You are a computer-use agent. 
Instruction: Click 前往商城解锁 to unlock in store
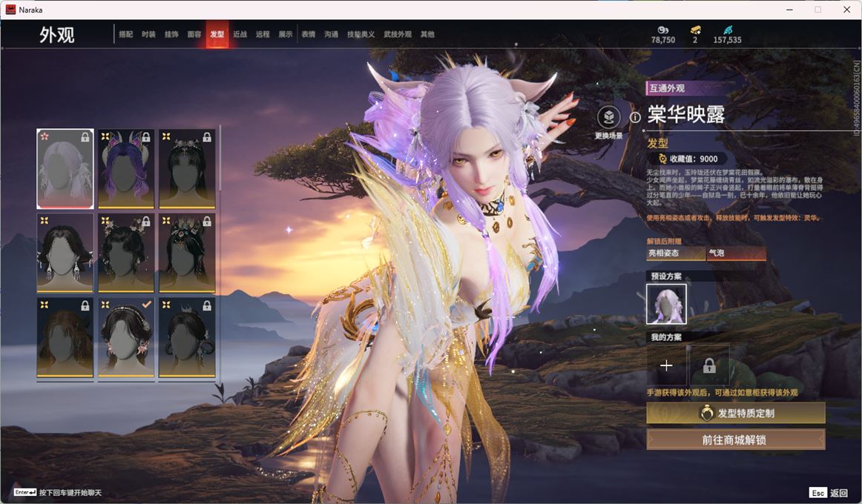click(736, 440)
